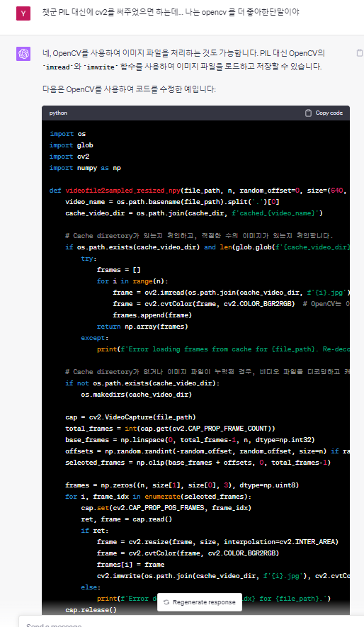Click the line 'import numpy as np'
Image resolution: width=364 pixels, height=627 pixels.
coord(85,168)
